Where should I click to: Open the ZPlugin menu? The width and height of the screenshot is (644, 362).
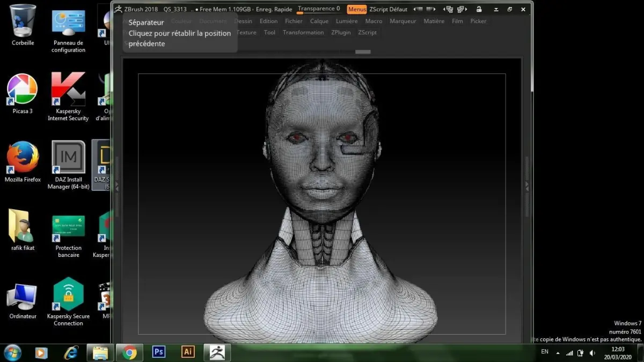click(341, 33)
